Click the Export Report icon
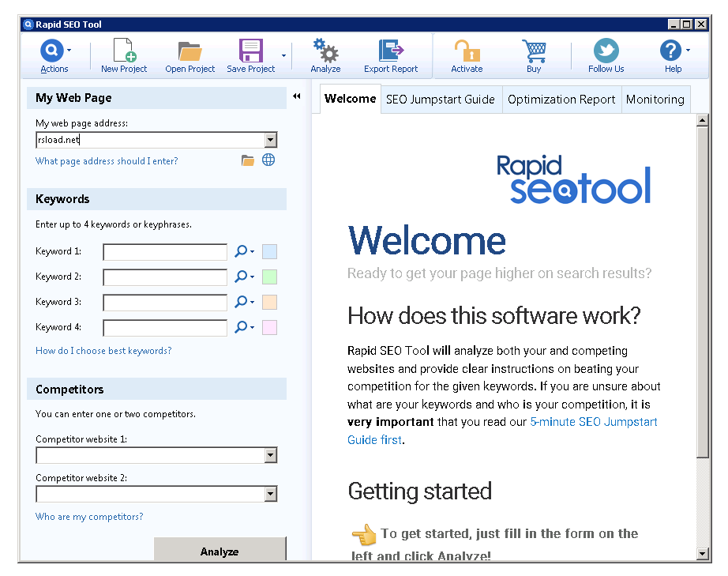 (x=391, y=49)
